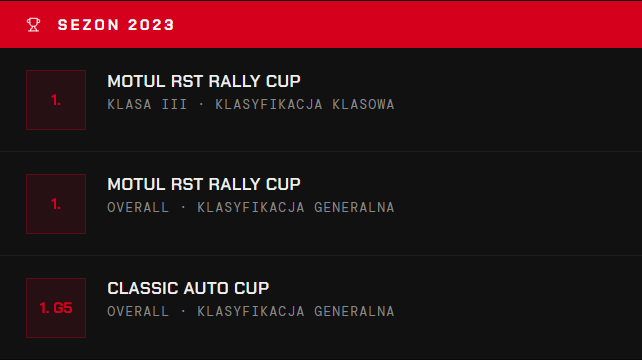Open Motul RST Rally Cup Klasa III title
This screenshot has height=360, width=642.
click(203, 81)
